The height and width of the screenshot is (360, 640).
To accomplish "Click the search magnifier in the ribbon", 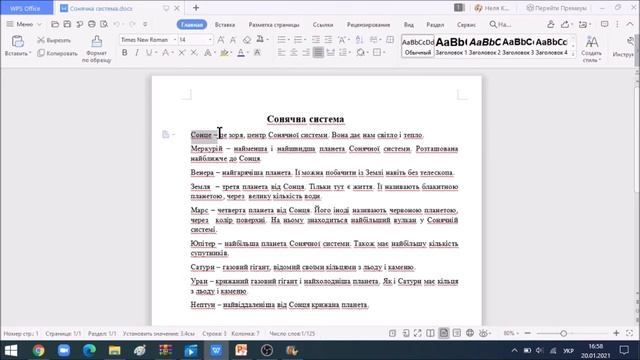I will [493, 24].
